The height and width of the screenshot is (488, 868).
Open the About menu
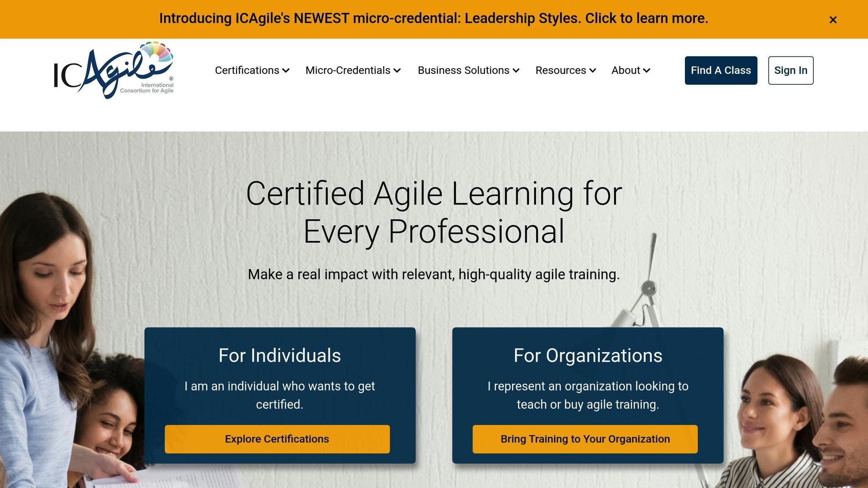(626, 70)
